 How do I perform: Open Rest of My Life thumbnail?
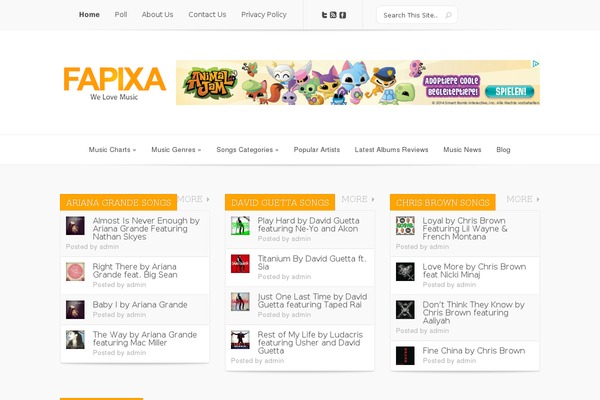pos(240,340)
